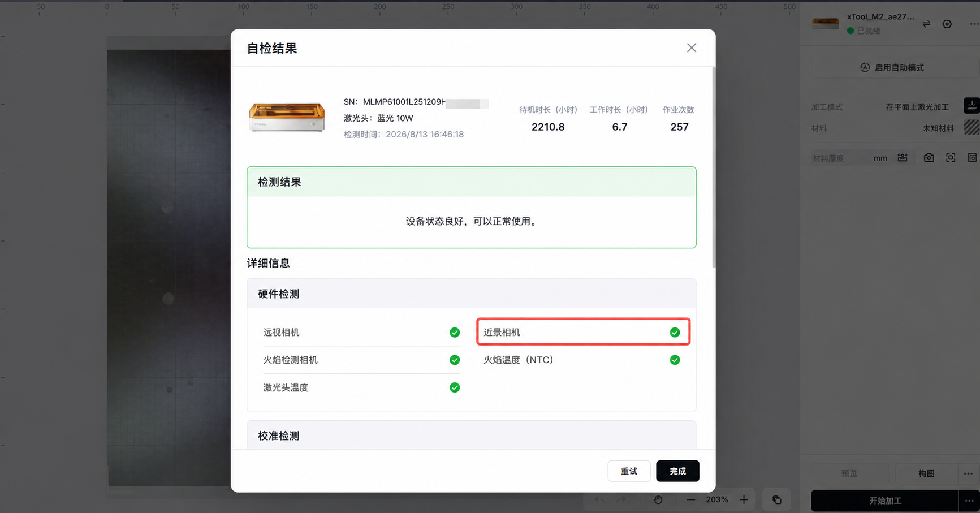The height and width of the screenshot is (513, 980).
Task: Click the 启用自动模式 button
Action: click(x=895, y=67)
